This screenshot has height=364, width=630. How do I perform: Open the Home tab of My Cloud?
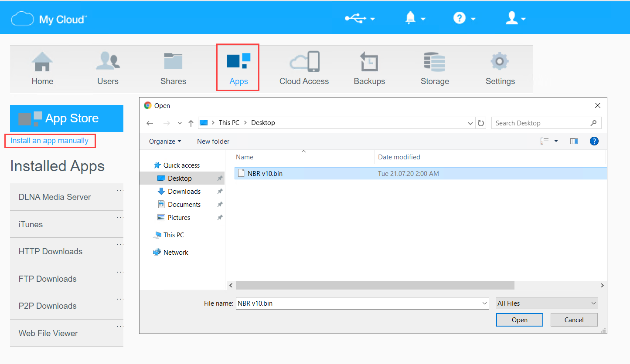[42, 67]
